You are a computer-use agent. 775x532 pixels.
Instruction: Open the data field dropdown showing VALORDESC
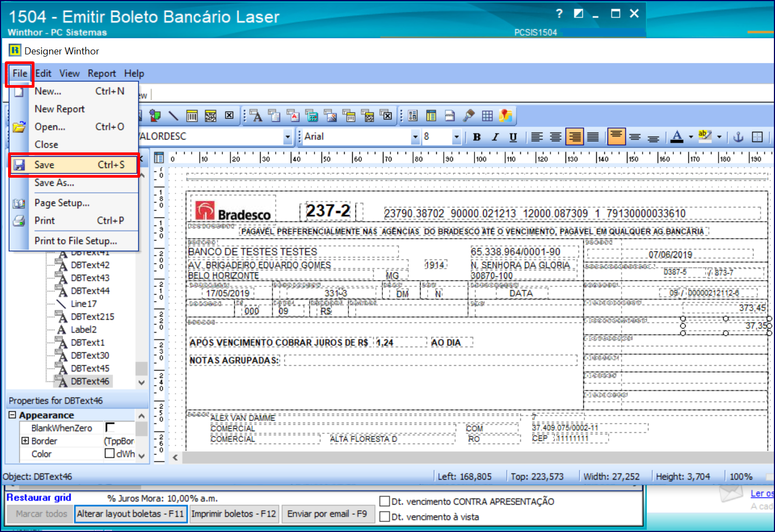[x=288, y=137]
